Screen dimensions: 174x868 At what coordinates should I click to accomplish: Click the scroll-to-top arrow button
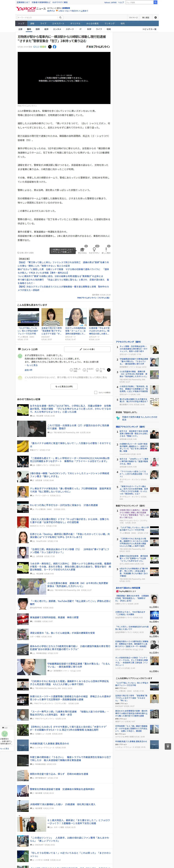pyautogui.click(x=168, y=746)
